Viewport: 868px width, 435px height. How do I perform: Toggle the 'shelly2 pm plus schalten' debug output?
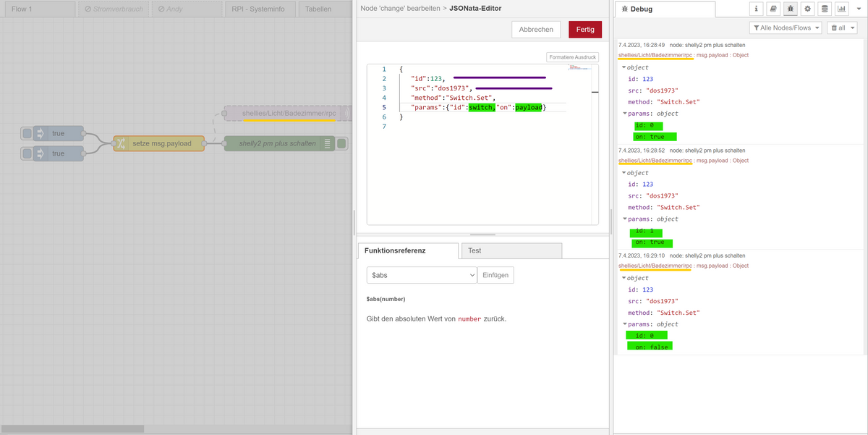341,143
